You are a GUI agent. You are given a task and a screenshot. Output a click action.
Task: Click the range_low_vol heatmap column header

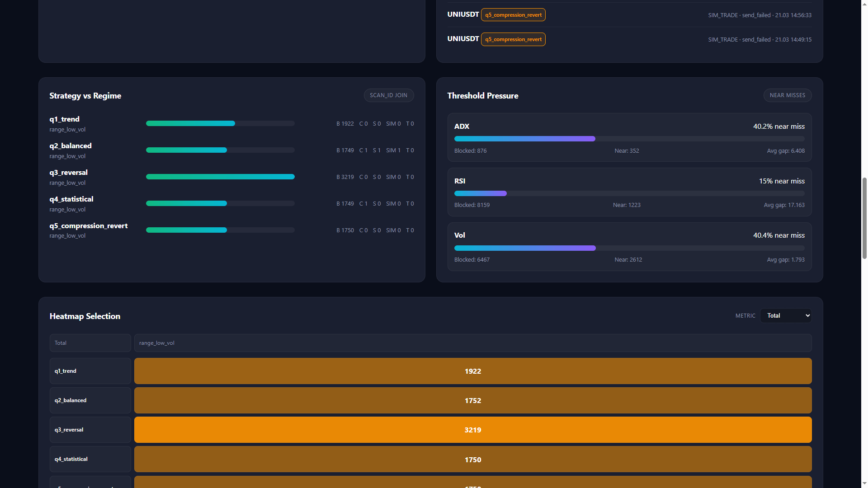point(472,343)
